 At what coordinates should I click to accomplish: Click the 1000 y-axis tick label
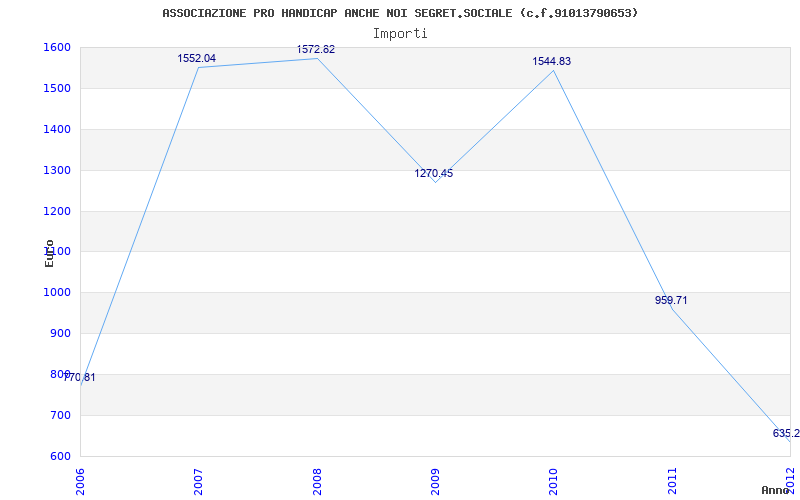click(59, 293)
